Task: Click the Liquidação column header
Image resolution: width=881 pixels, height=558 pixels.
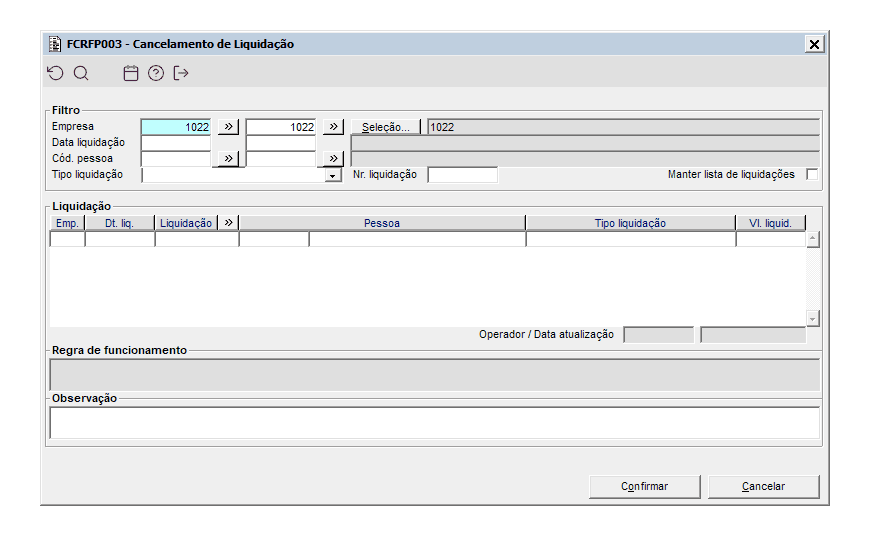Action: tap(186, 223)
